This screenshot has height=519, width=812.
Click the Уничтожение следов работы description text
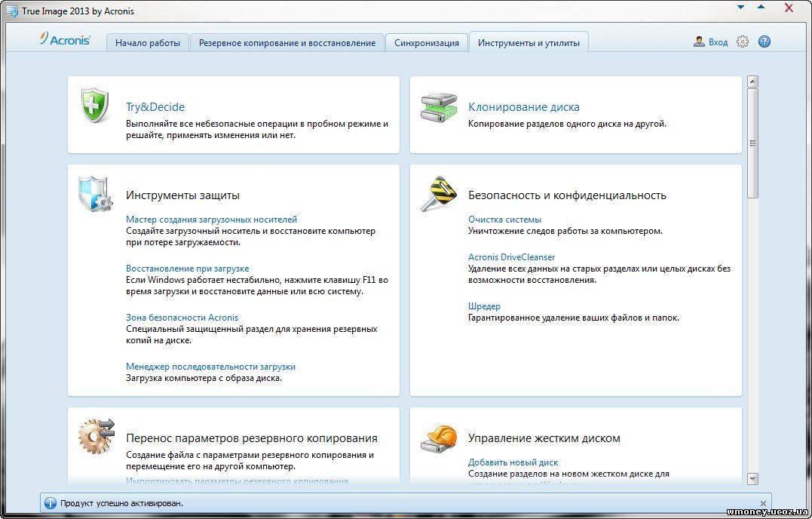click(565, 231)
